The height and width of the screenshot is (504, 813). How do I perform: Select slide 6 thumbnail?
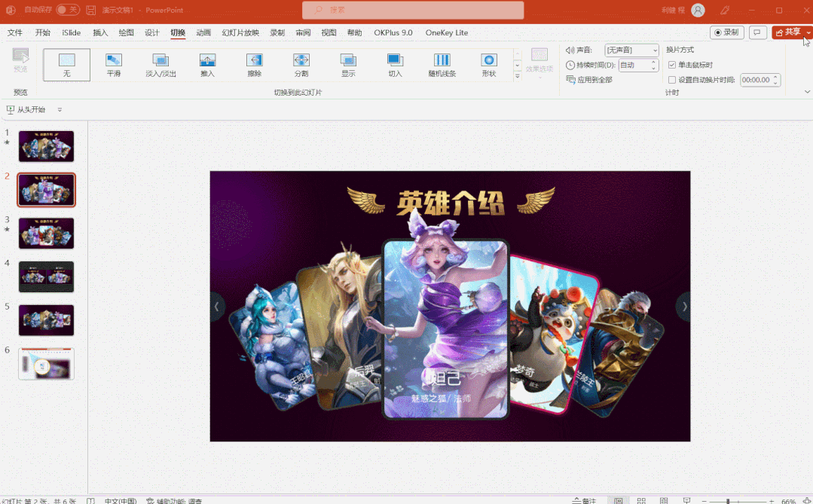[46, 364]
